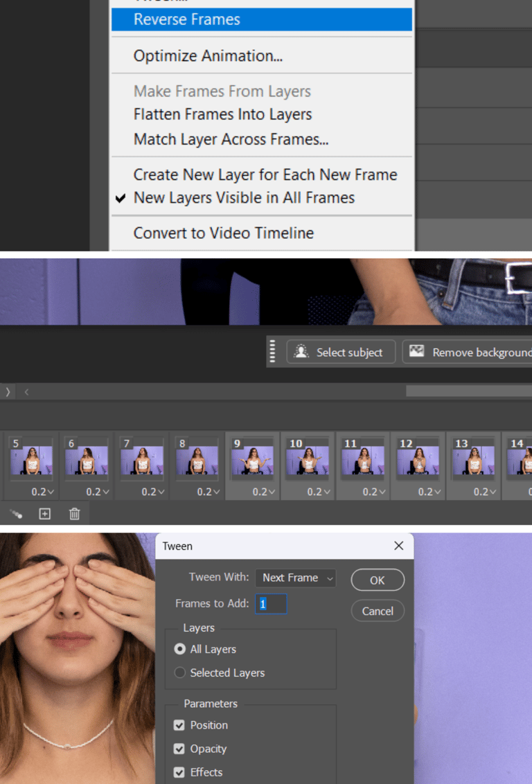
Task: Open frame 9 delay time dropdown
Action: pyautogui.click(x=263, y=492)
